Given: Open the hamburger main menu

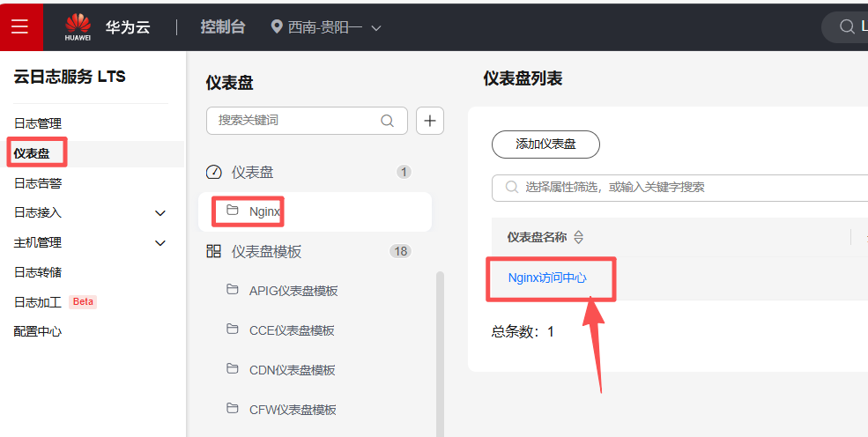Looking at the screenshot, I should (x=20, y=26).
